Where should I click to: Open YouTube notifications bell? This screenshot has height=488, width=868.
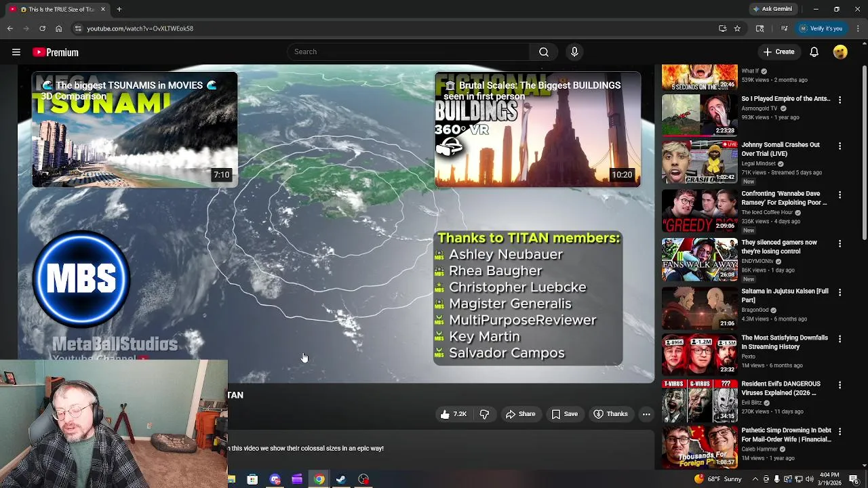pyautogui.click(x=814, y=52)
